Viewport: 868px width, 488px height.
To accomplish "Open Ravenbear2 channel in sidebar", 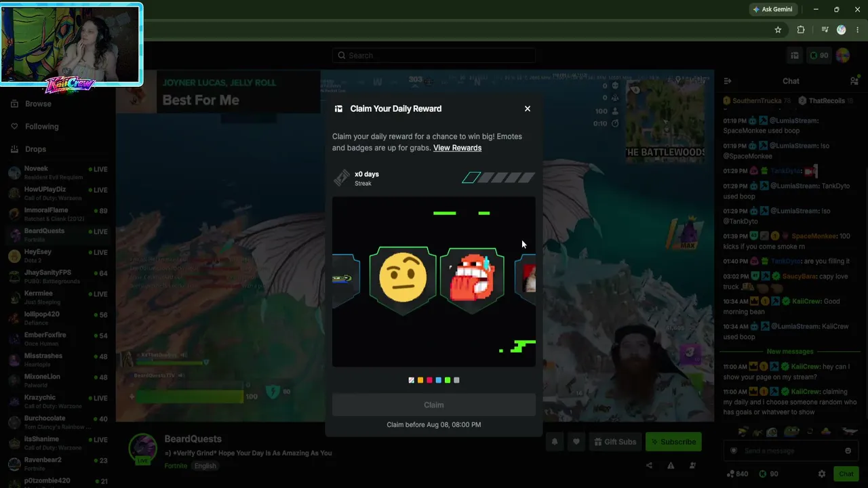I will (x=57, y=464).
